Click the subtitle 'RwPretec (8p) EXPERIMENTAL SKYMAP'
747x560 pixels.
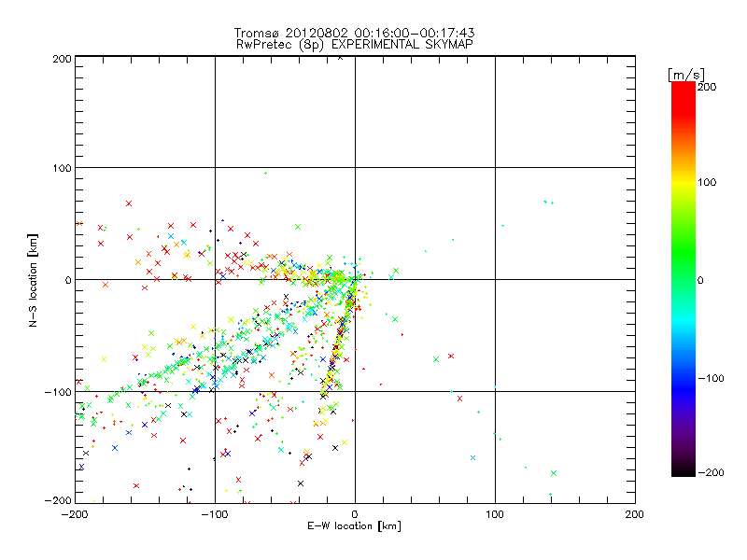tap(355, 45)
